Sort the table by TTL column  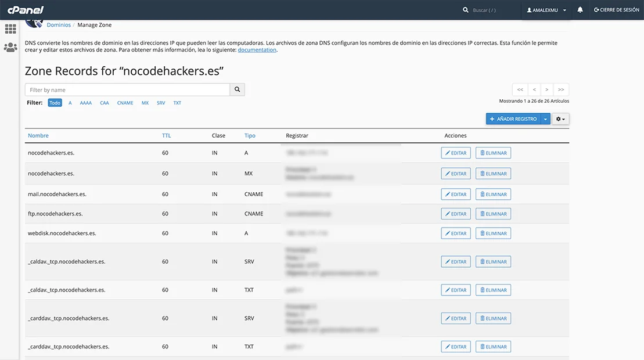[x=166, y=136]
